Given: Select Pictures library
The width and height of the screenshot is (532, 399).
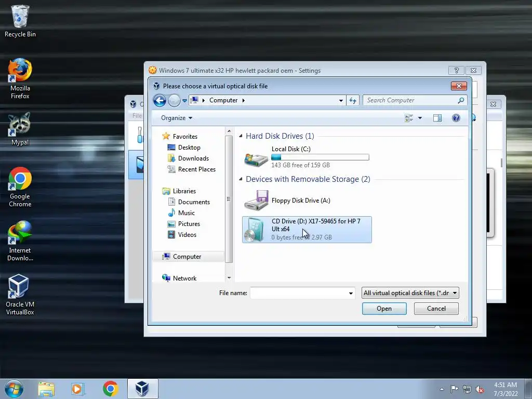Looking at the screenshot, I should click(x=183, y=224).
